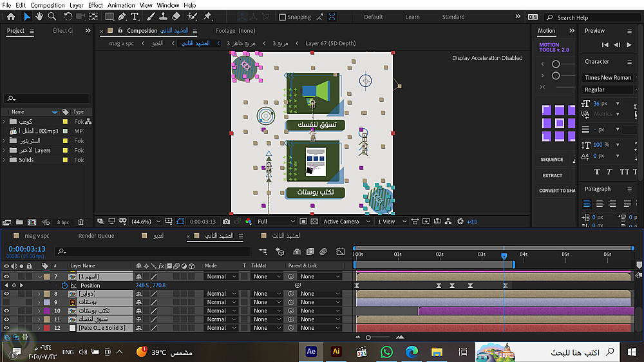
Task: Select the Zoom magnifier tool
Action: (x=52, y=17)
